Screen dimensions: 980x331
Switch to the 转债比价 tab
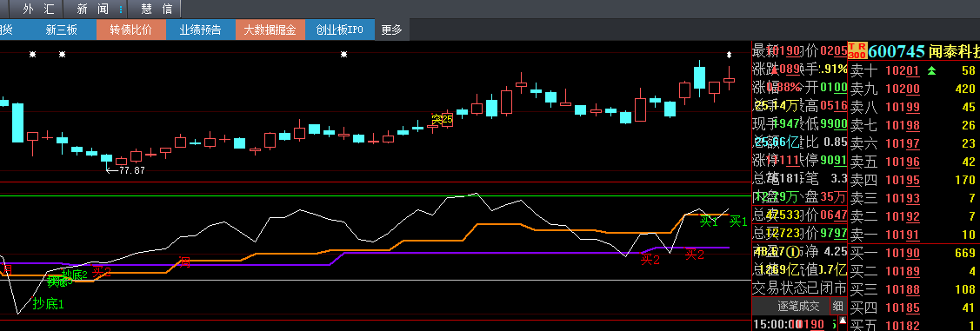pyautogui.click(x=130, y=30)
